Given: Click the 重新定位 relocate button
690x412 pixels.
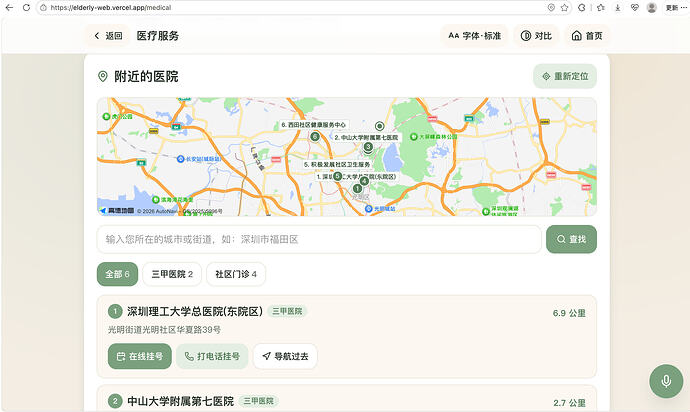Looking at the screenshot, I should click(x=565, y=76).
